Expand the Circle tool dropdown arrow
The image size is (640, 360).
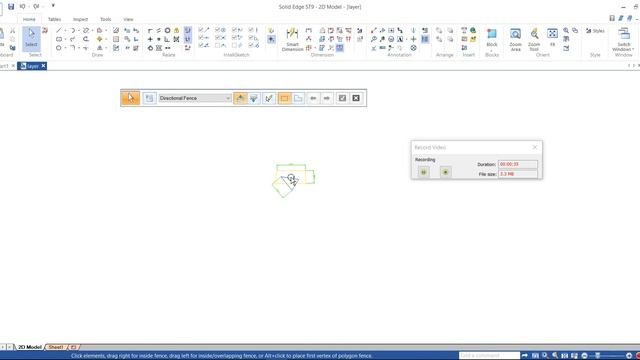coord(65,48)
